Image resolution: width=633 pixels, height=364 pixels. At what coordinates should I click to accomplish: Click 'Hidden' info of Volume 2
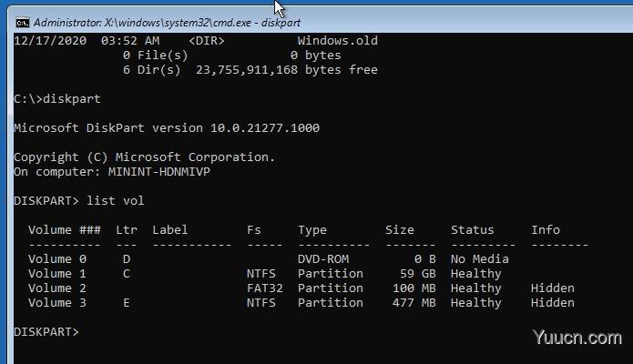(x=553, y=288)
